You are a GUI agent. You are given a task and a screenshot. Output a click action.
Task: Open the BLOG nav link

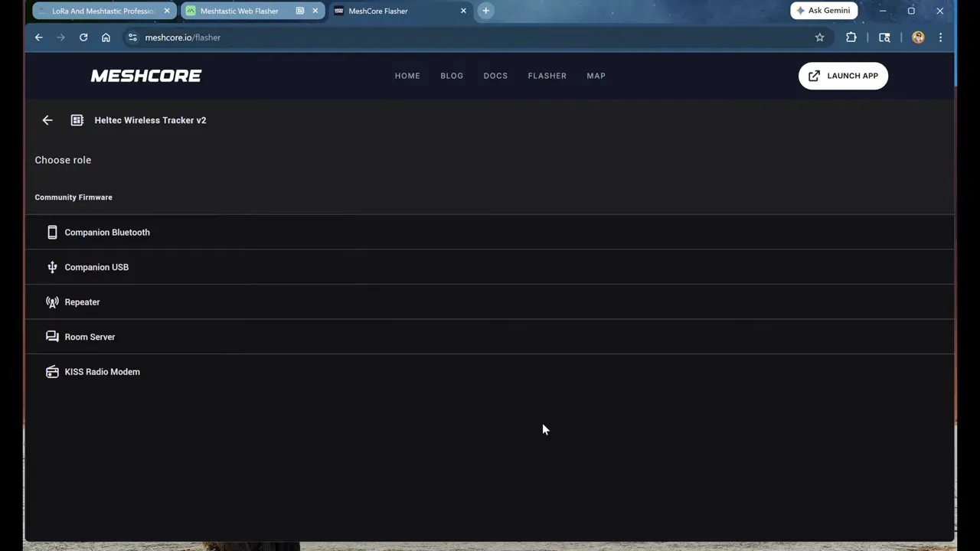tap(452, 76)
